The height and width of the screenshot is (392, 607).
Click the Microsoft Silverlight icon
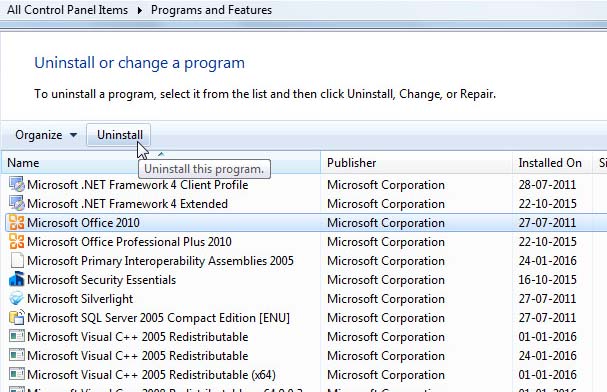pyautogui.click(x=17, y=298)
